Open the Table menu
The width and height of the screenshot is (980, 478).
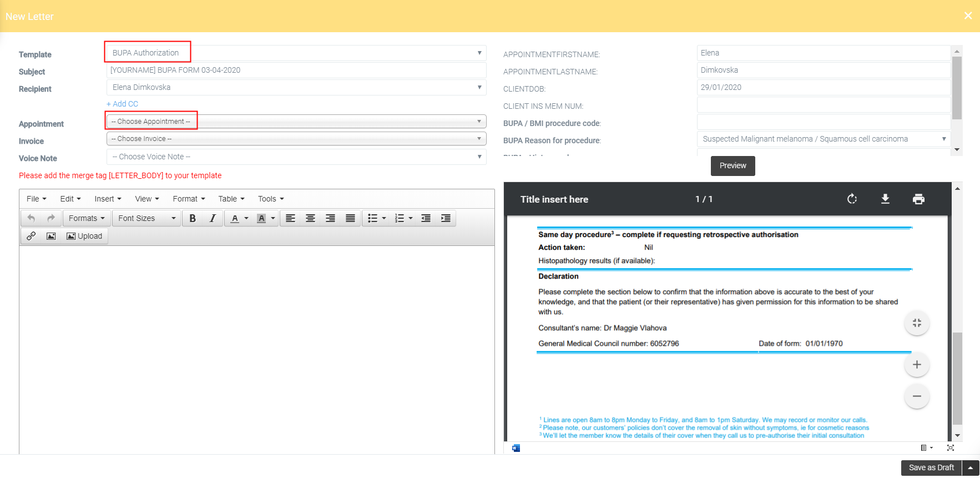[x=231, y=199]
